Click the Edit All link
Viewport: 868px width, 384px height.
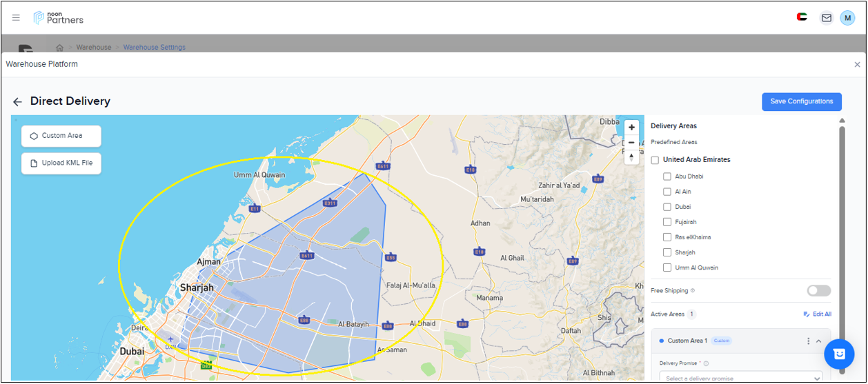click(x=817, y=314)
